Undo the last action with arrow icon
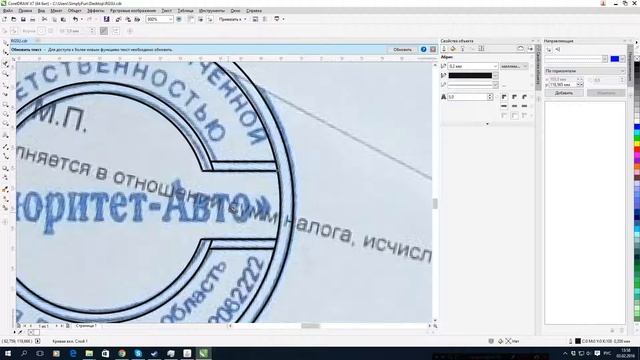This screenshot has height=360, width=640. pos(76,19)
